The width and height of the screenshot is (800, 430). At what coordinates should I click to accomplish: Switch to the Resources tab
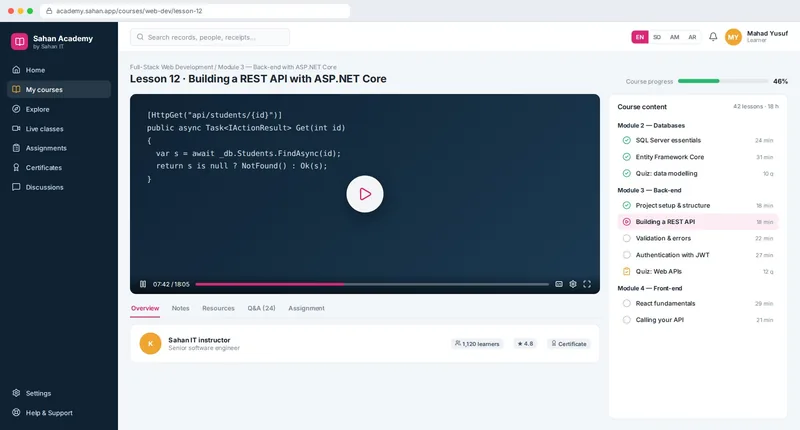[x=218, y=308]
